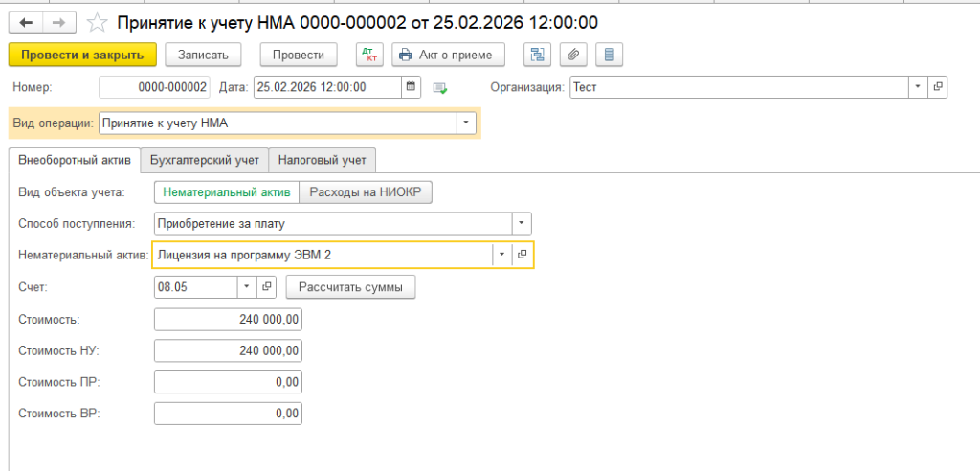Open the Внеоборотный актив tab

(x=75, y=160)
